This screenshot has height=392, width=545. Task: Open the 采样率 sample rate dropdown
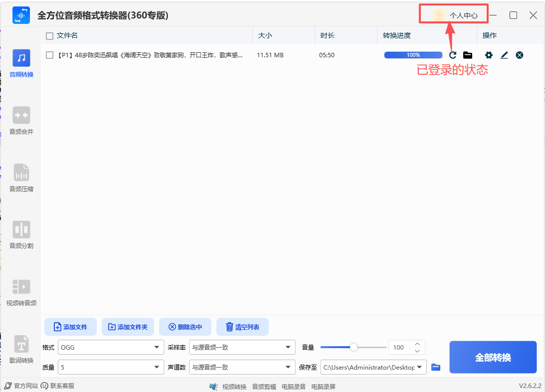tap(242, 347)
